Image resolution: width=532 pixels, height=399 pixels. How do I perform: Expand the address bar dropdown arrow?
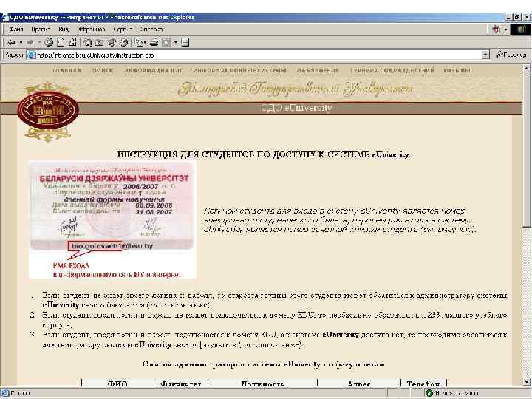(485, 55)
